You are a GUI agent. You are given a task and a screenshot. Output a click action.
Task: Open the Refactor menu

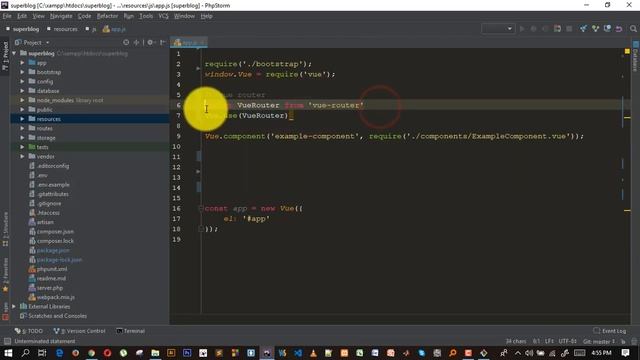[x=107, y=16]
